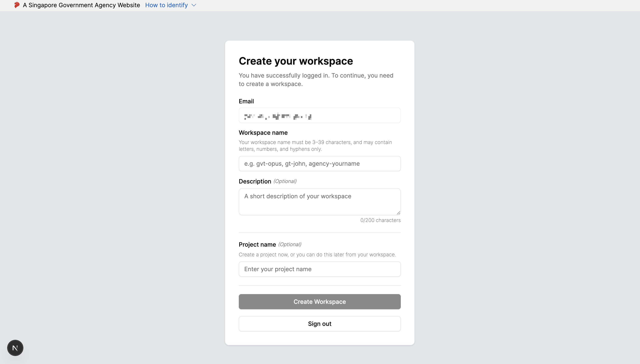This screenshot has width=640, height=364.
Task: Focus the Workspace name input field
Action: click(320, 164)
